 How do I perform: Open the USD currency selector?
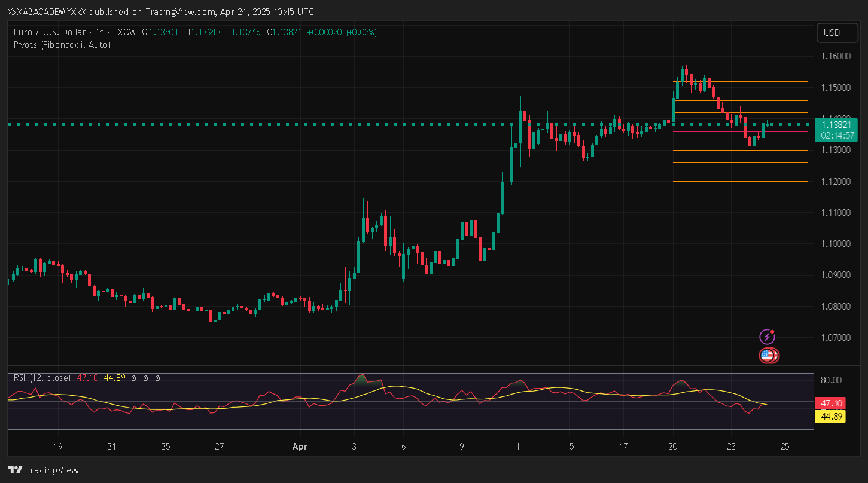(x=832, y=33)
